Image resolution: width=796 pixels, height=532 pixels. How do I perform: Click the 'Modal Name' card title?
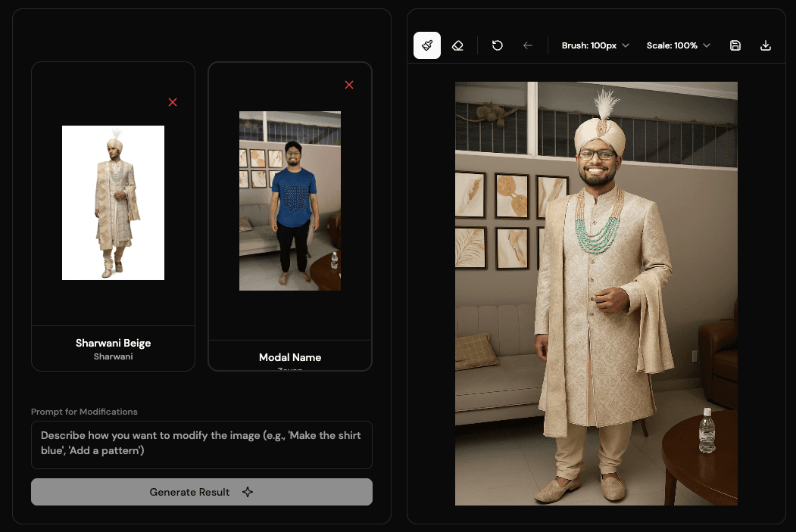click(x=290, y=357)
